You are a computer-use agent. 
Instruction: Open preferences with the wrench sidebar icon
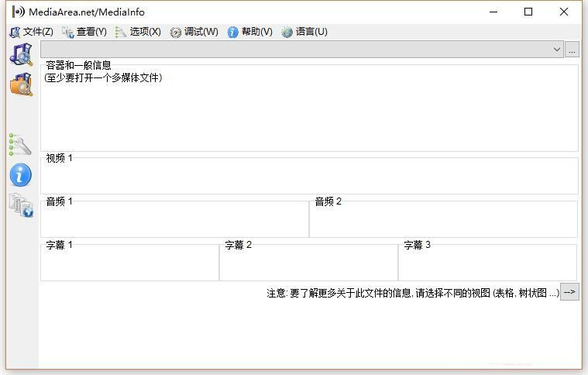[20, 144]
